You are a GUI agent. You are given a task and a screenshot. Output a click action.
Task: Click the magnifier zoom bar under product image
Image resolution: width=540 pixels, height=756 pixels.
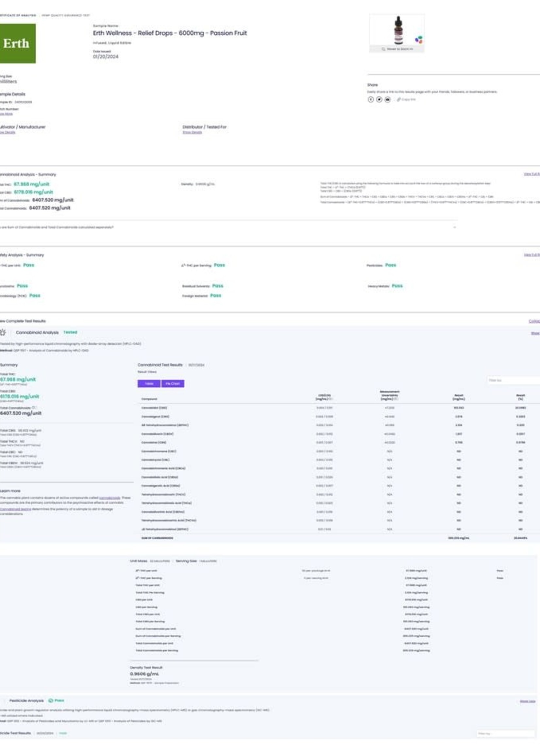(397, 49)
